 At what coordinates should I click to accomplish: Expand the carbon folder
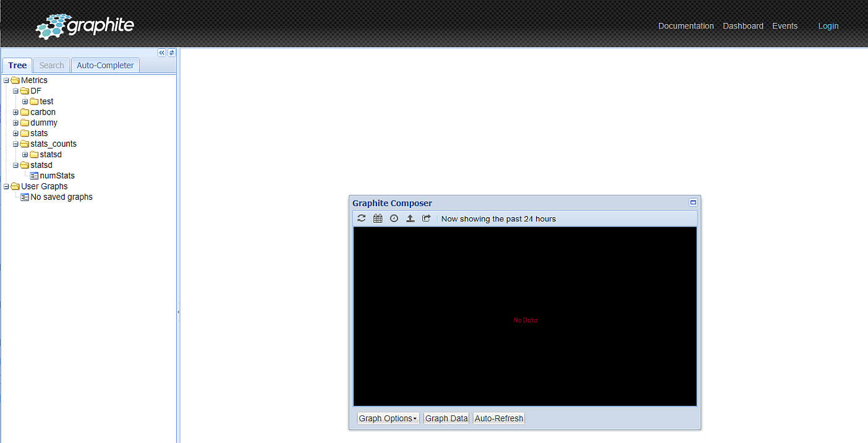tap(16, 112)
